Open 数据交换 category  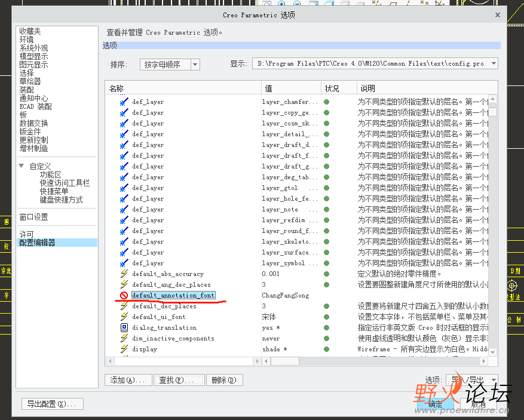coord(33,123)
